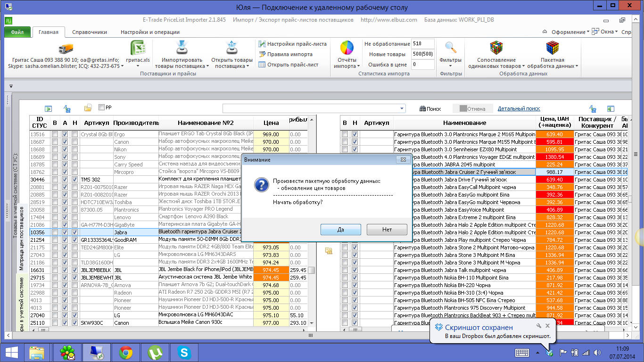Click the sort A-Z icon in right panel
Screen dimensions: 644x362
tap(593, 108)
